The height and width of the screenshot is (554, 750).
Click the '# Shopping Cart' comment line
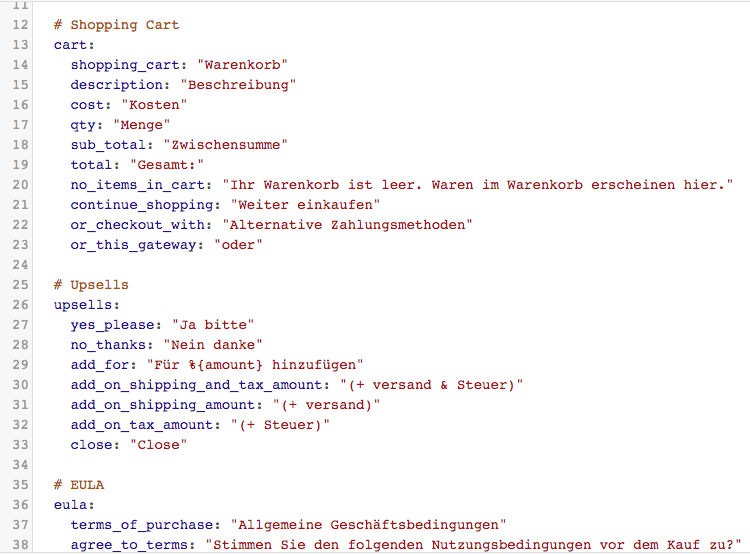coord(117,25)
